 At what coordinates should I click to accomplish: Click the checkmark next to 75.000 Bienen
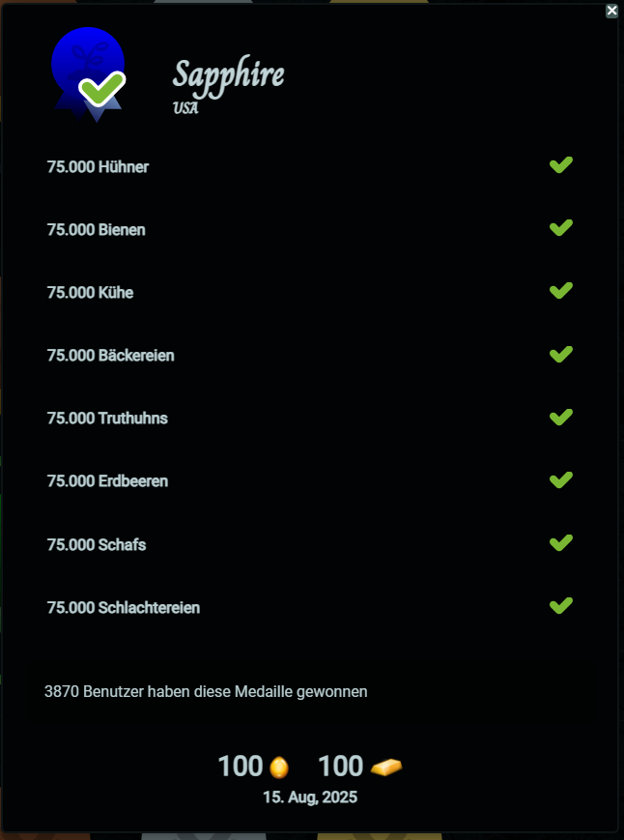click(x=561, y=228)
